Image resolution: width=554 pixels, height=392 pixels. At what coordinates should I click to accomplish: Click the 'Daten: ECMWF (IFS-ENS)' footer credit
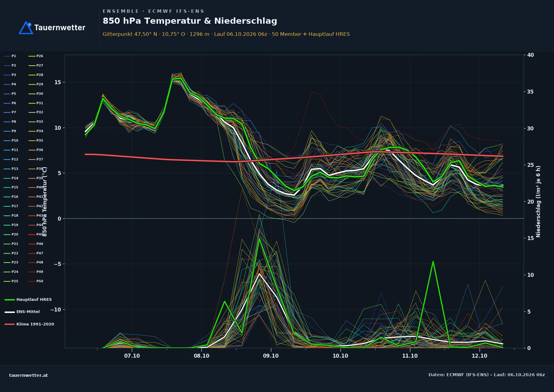point(487,375)
